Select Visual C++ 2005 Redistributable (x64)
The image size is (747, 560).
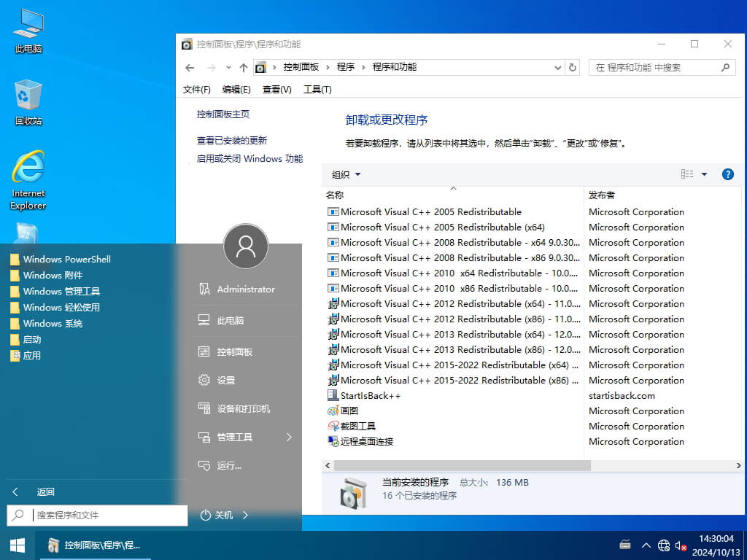point(443,227)
